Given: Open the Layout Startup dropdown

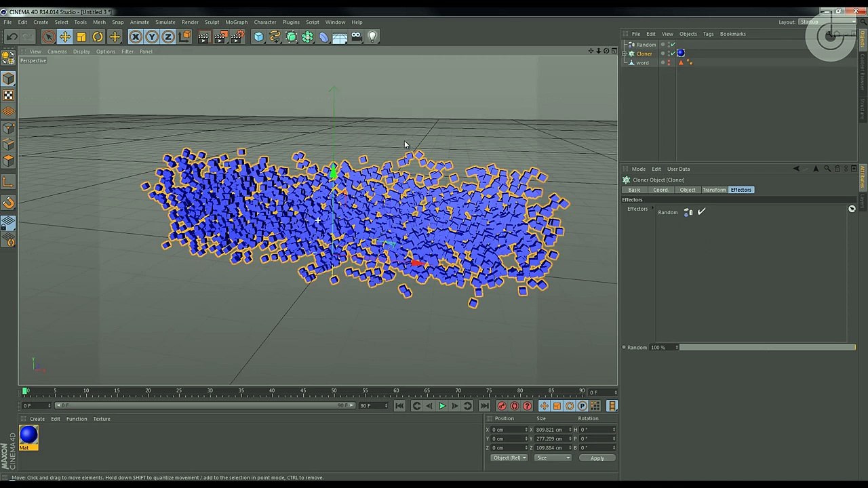Looking at the screenshot, I should click(827, 22).
